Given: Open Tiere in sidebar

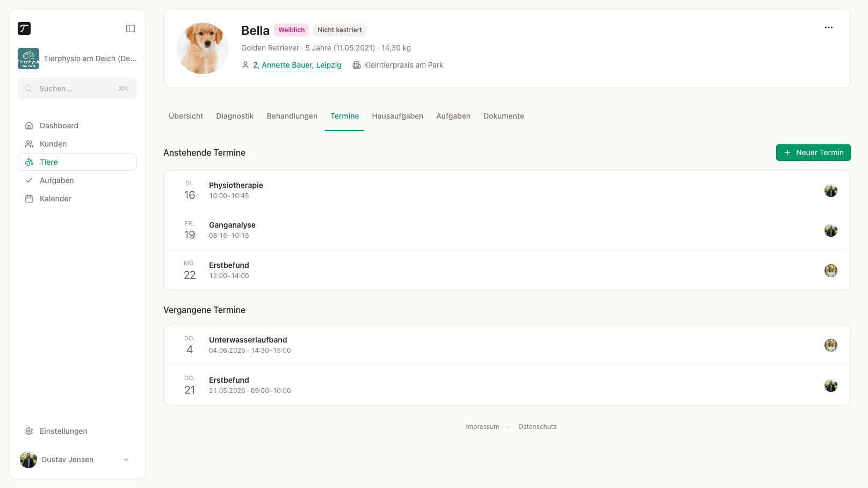Looking at the screenshot, I should coord(77,162).
